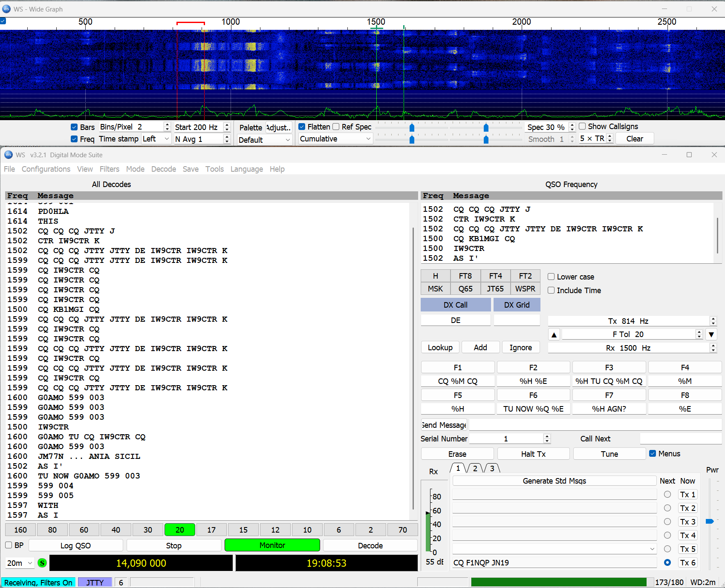Click the CQ %M CQ macro button
This screenshot has width=725, height=588.
[x=458, y=381]
